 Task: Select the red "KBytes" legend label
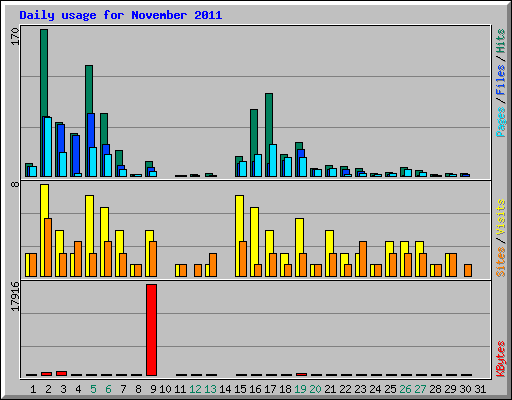[501, 359]
